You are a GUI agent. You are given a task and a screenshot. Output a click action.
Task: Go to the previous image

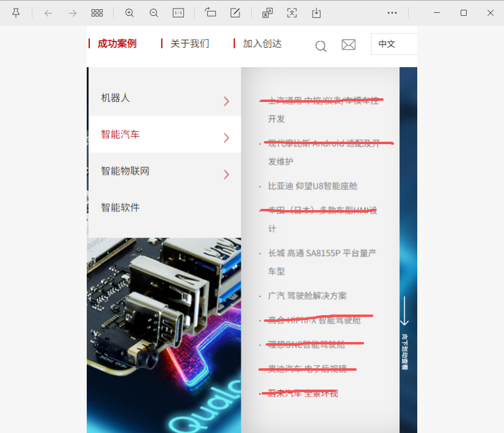coord(48,13)
